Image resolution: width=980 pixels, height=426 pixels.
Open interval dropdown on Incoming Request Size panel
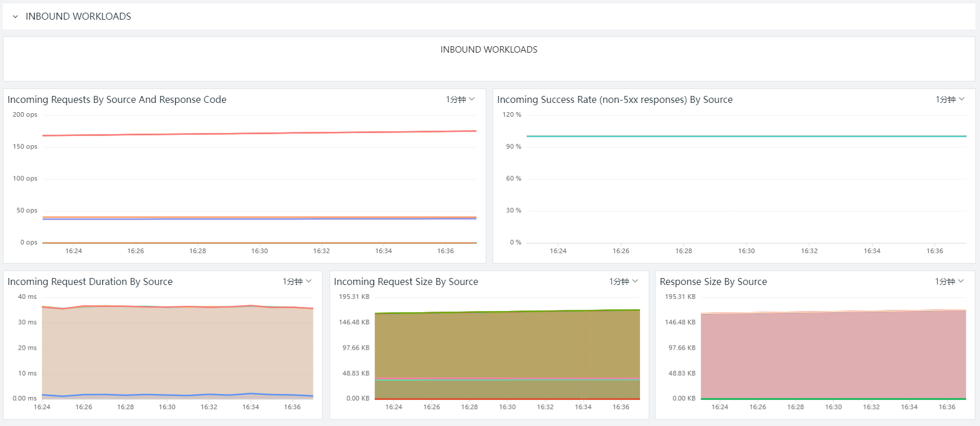623,281
